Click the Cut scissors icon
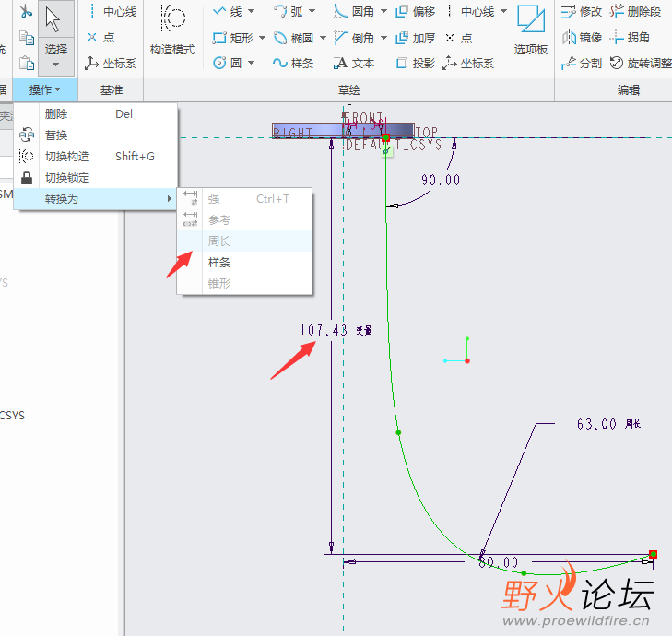The width and height of the screenshot is (672, 636). coord(26,12)
